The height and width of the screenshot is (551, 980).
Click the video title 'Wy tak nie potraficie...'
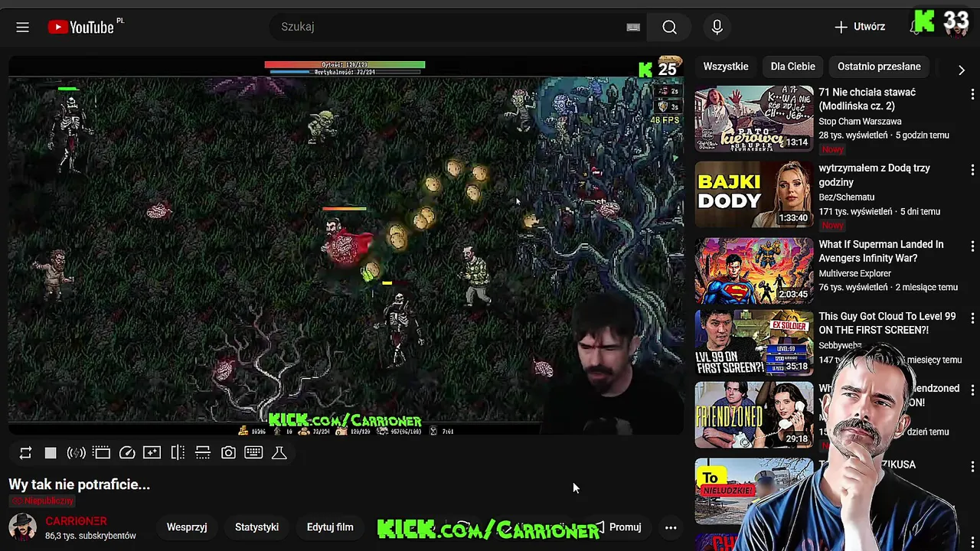tap(79, 484)
